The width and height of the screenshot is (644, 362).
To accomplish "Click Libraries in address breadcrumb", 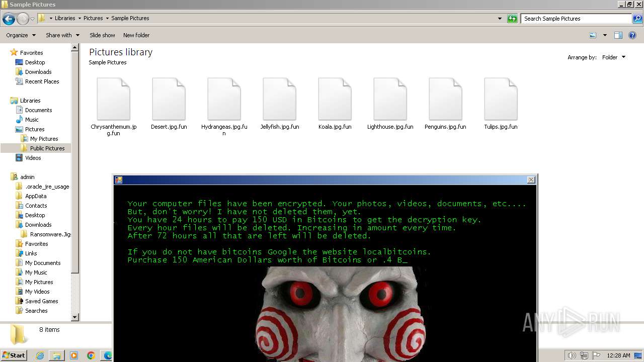I will [65, 18].
